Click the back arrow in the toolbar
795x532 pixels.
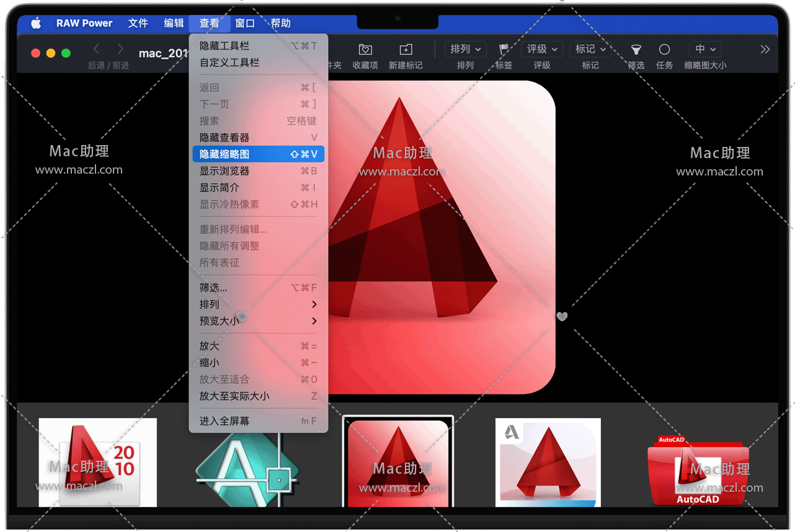[97, 49]
